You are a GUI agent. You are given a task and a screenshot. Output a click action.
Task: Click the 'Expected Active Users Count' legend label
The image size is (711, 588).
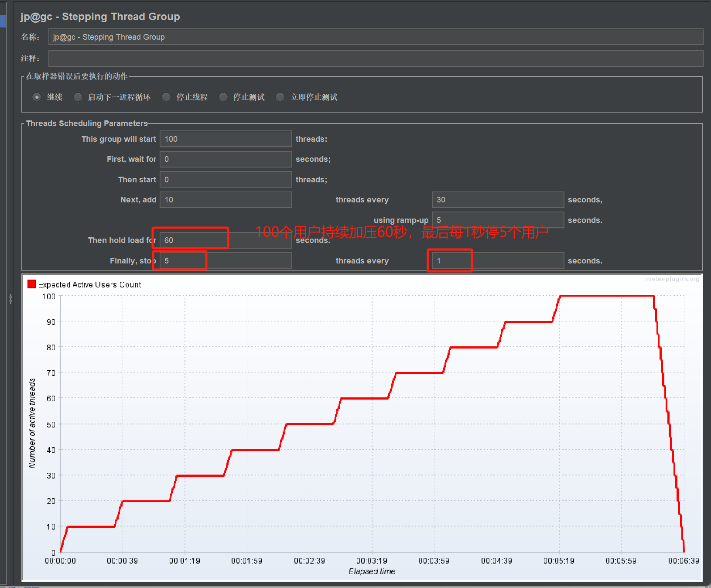89,285
